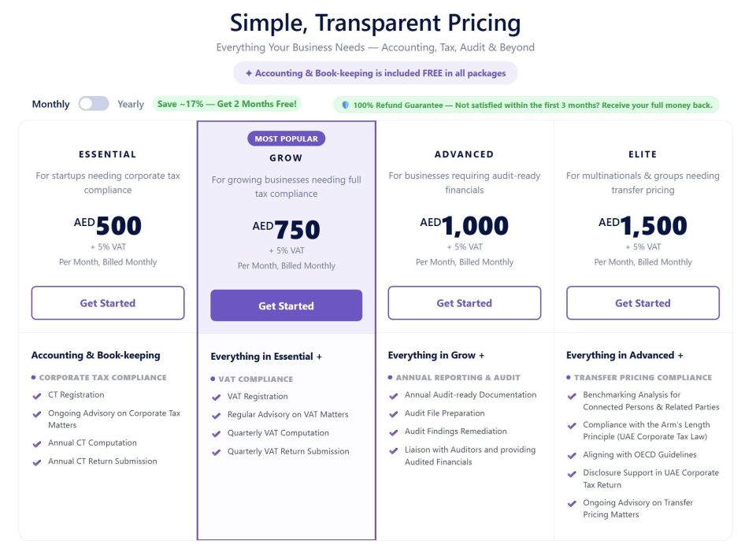
Task: Click the Save 17% two months free badge
Action: (228, 104)
